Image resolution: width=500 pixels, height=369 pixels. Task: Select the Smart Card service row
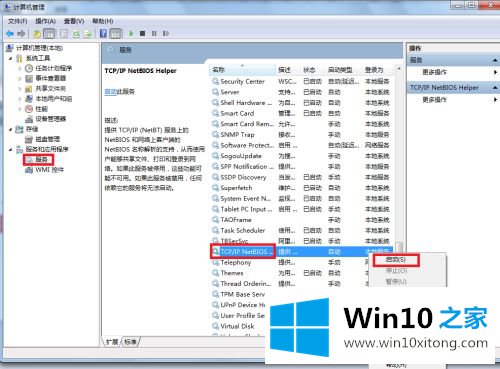coord(302,113)
